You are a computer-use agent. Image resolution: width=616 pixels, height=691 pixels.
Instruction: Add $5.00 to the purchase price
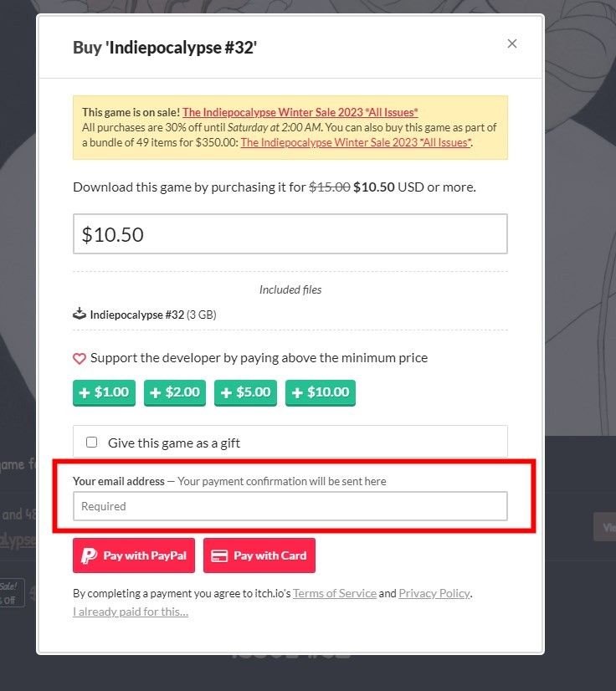(x=245, y=392)
